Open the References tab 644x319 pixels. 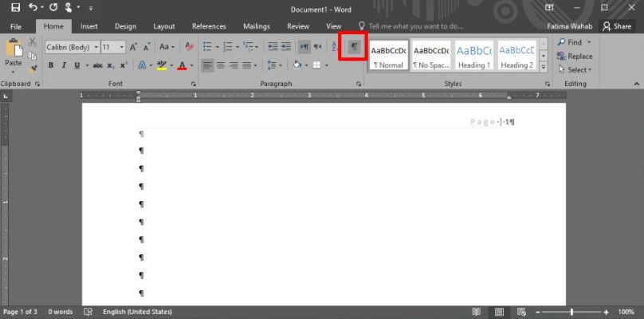click(209, 26)
